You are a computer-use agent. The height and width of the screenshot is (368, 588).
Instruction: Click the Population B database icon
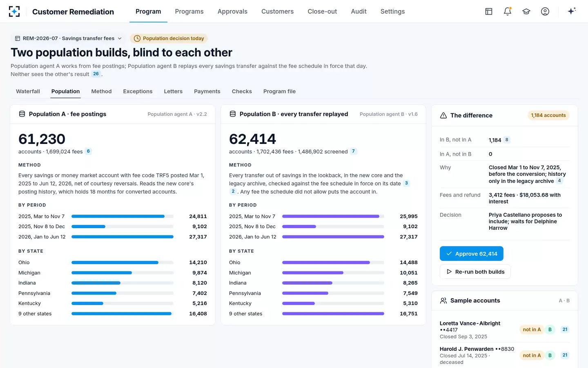[x=233, y=114]
